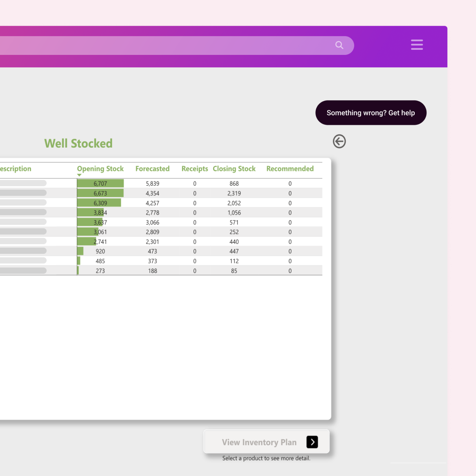Click forecasted value 188
The height and width of the screenshot is (476, 476).
pos(153,271)
